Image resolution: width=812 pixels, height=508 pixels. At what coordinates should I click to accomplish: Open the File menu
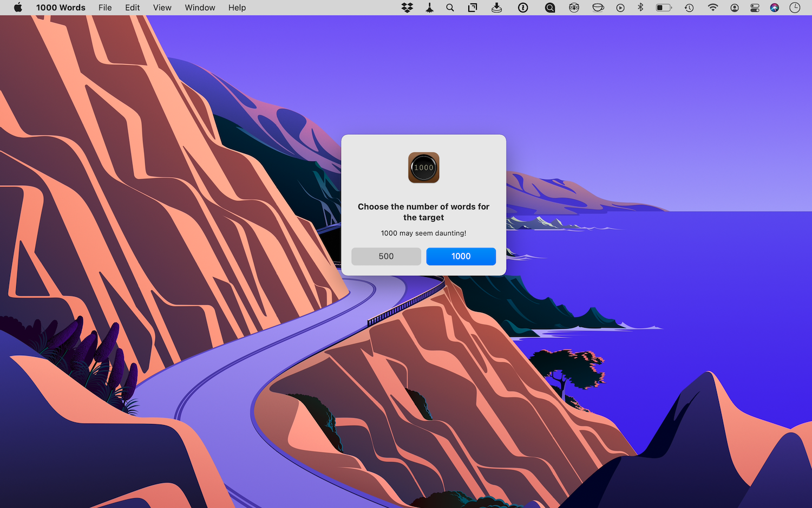[105, 8]
